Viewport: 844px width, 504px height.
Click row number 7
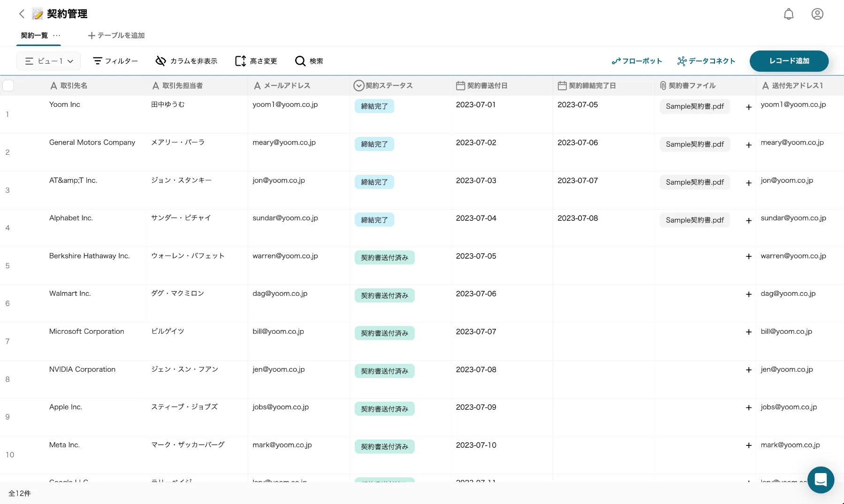[x=8, y=341]
